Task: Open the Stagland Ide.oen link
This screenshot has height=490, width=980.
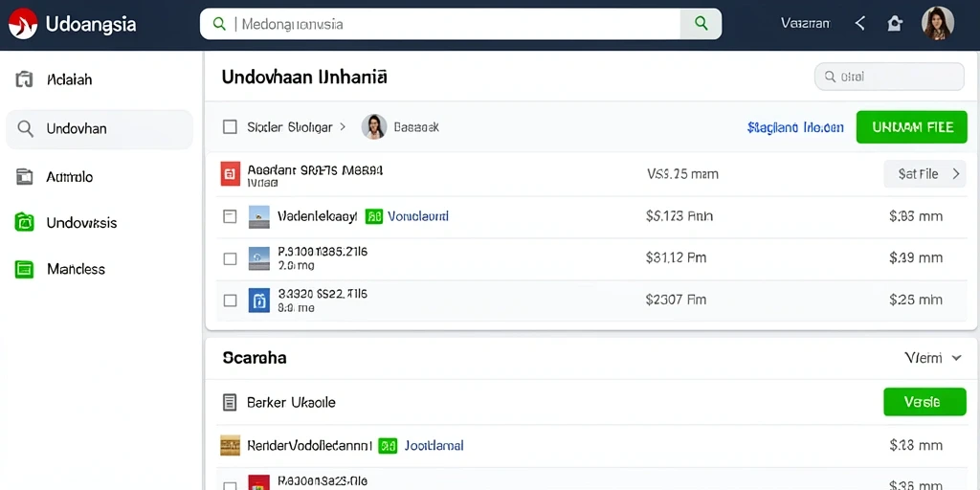Action: point(795,127)
